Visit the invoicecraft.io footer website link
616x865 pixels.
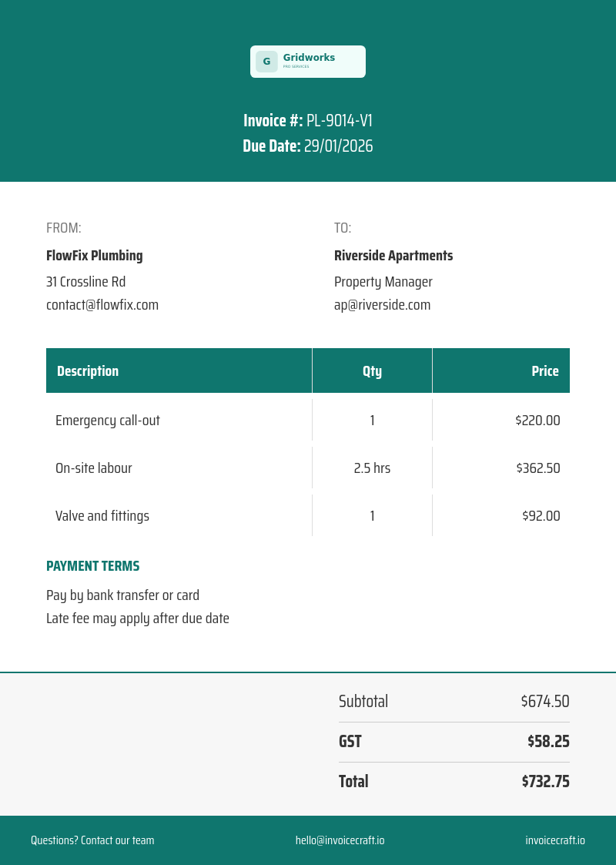tap(555, 840)
